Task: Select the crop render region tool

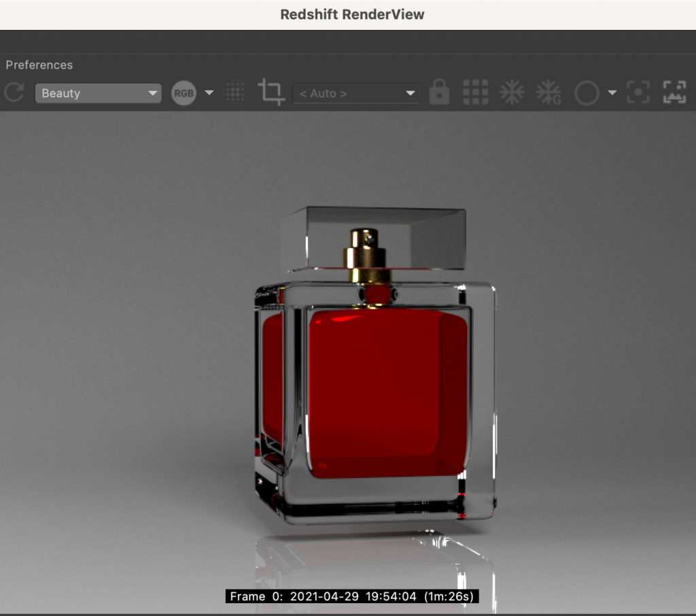Action: pos(271,92)
